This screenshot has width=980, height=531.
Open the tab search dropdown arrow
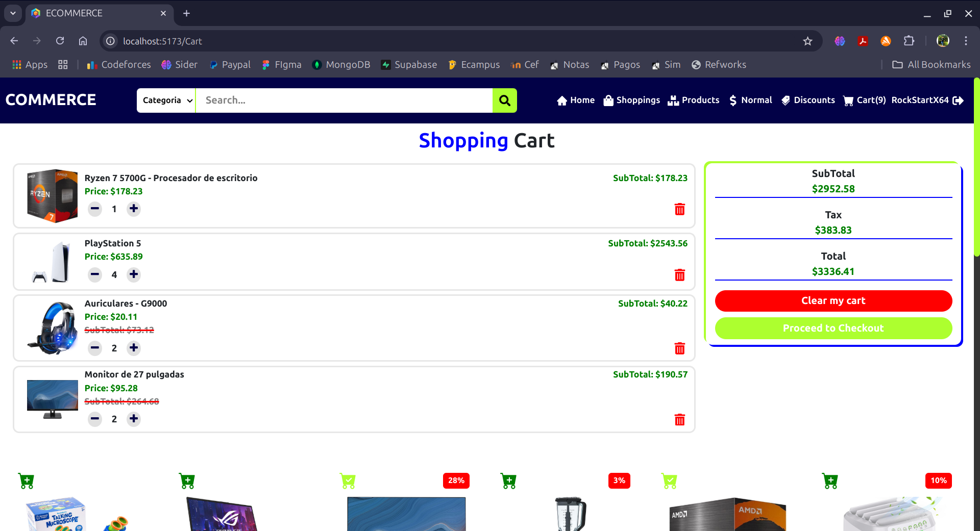pyautogui.click(x=13, y=13)
